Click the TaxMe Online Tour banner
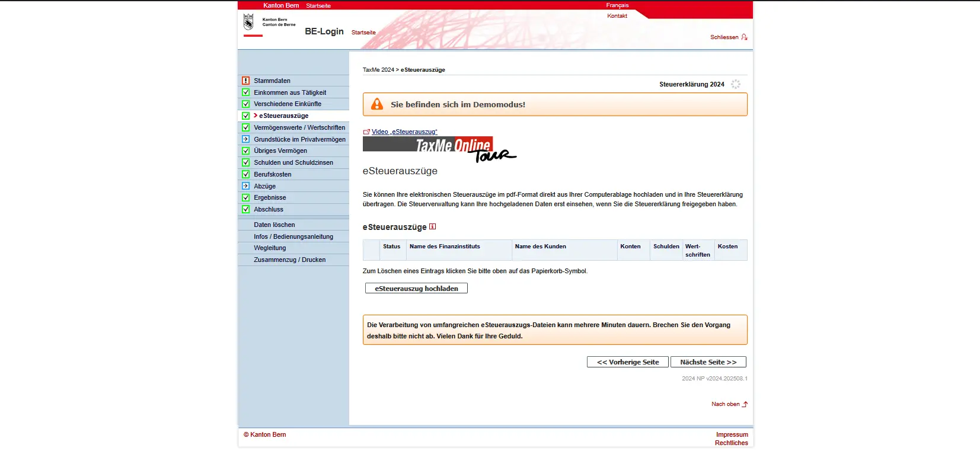 tap(439, 149)
